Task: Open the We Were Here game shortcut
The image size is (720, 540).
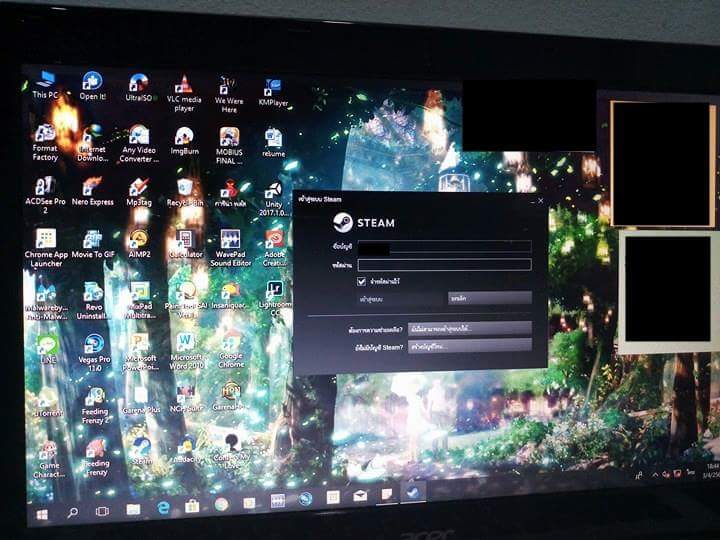Action: (x=229, y=95)
